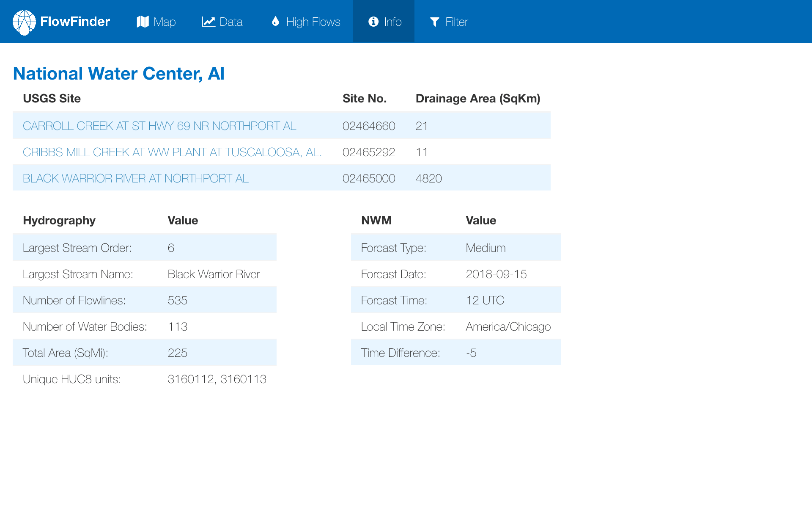Click the FlowFinder brand name

[x=75, y=22]
